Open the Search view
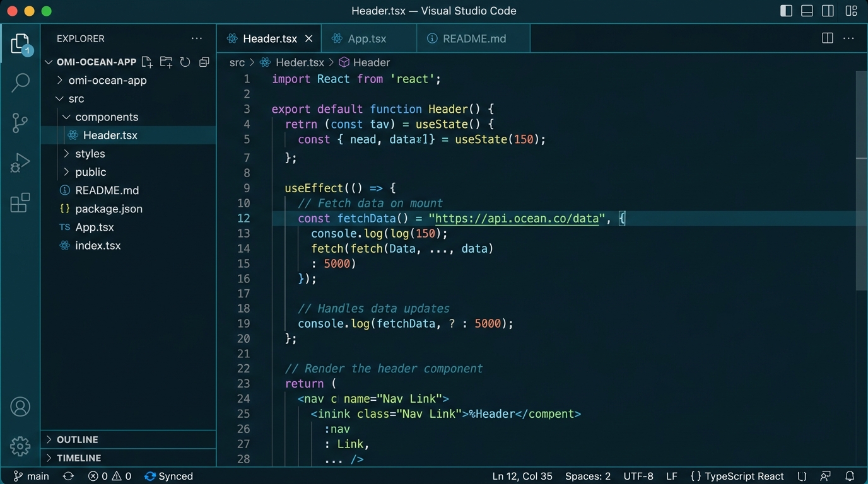868x484 pixels. (x=20, y=83)
